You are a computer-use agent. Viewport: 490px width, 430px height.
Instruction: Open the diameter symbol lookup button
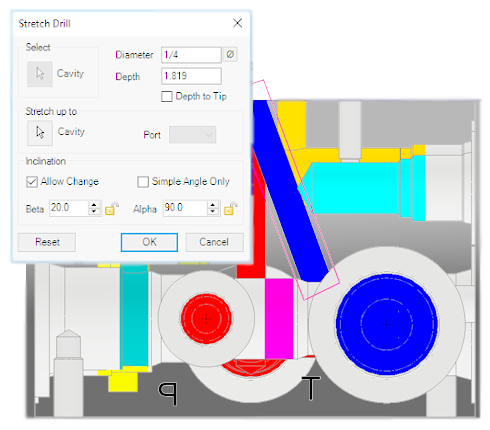point(230,54)
